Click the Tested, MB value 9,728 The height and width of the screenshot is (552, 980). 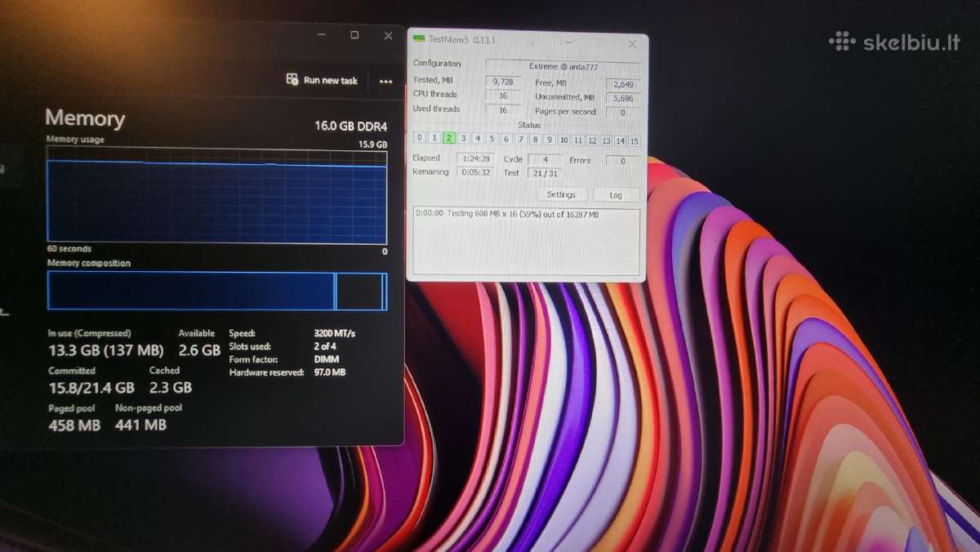pyautogui.click(x=503, y=82)
